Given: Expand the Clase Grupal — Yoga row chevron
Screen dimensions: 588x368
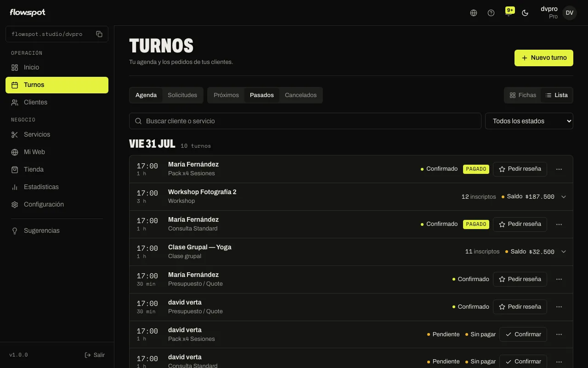Looking at the screenshot, I should tap(564, 252).
